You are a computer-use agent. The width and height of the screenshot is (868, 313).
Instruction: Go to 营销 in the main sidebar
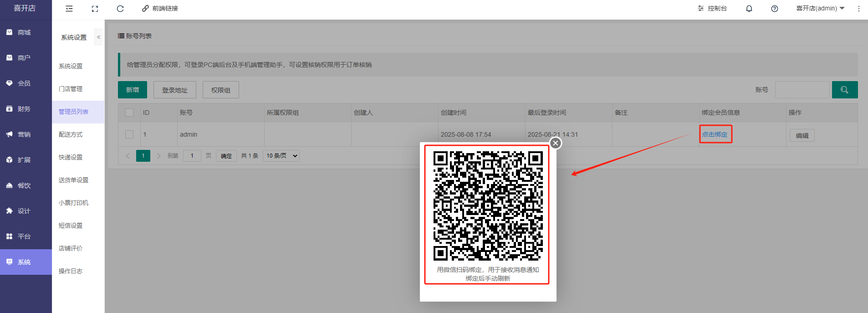point(26,134)
